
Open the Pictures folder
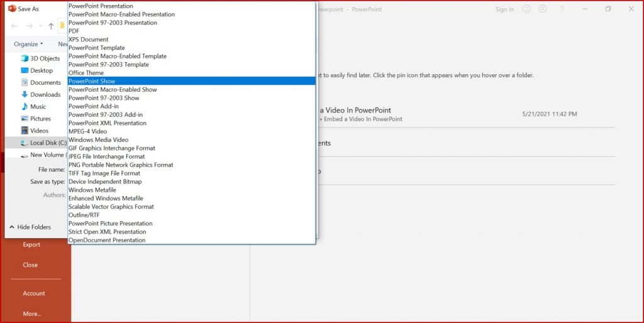[x=36, y=119]
